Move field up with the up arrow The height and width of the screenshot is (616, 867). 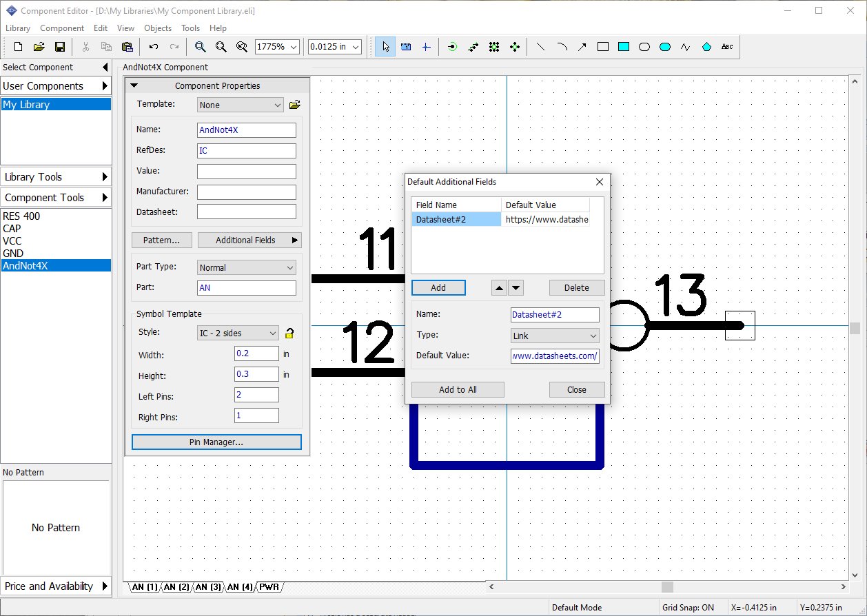499,287
